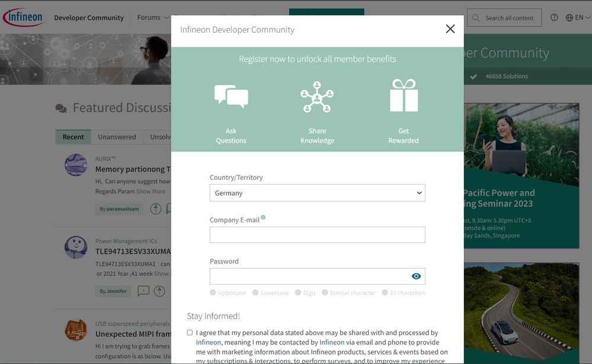
Task: Click the AURIX car avatar thumbnail
Action: point(76,165)
